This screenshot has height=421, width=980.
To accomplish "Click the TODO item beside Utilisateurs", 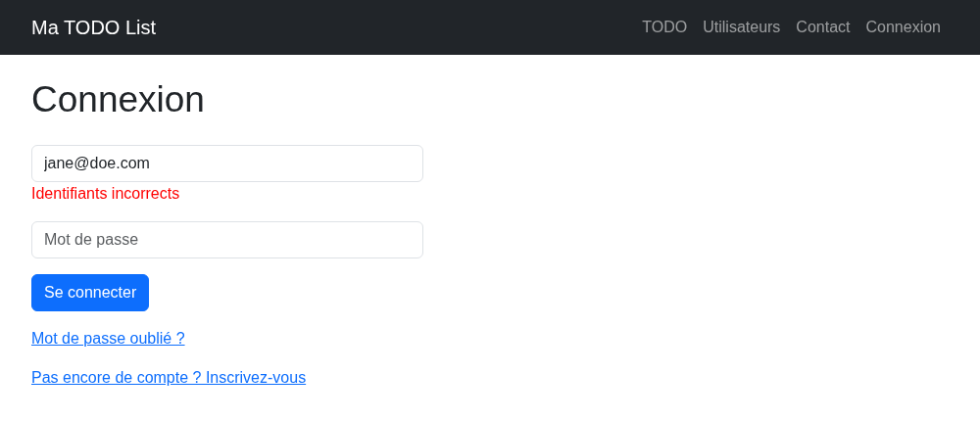I will point(663,26).
